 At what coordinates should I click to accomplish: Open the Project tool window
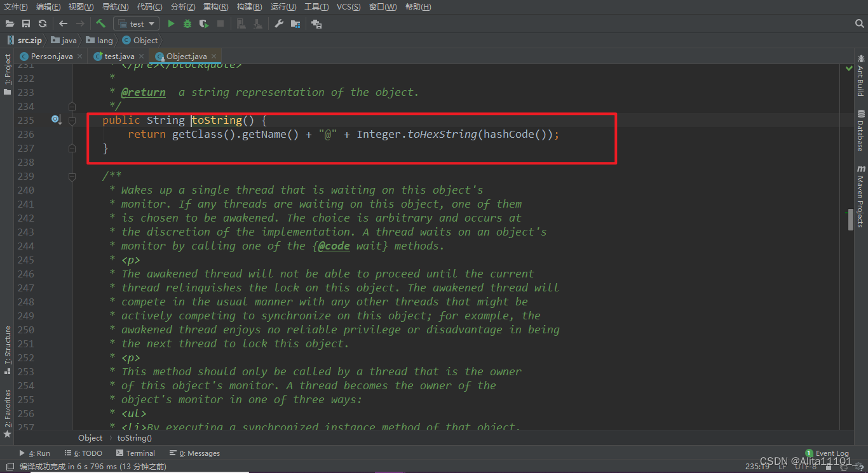pyautogui.click(x=8, y=74)
